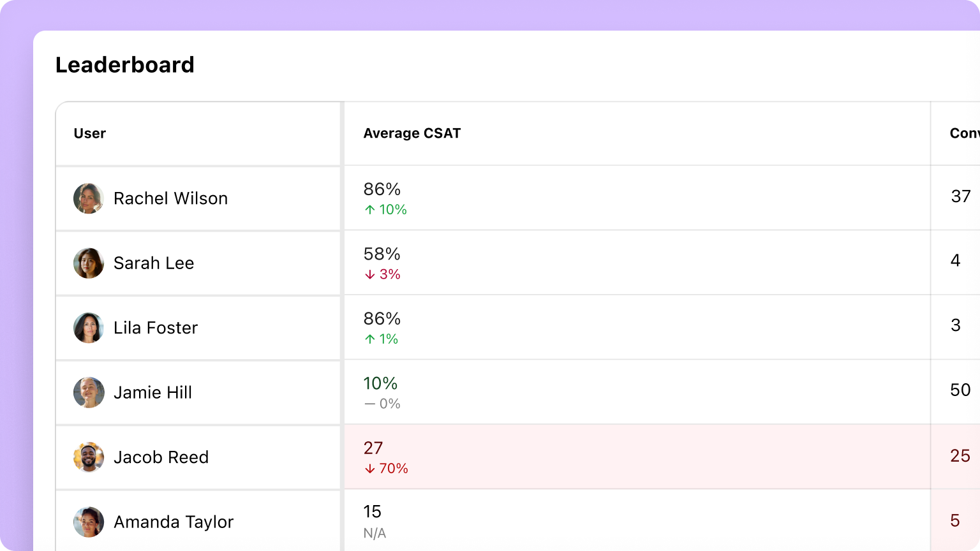
Task: Click the green up arrow beside 10%
Action: pyautogui.click(x=369, y=209)
